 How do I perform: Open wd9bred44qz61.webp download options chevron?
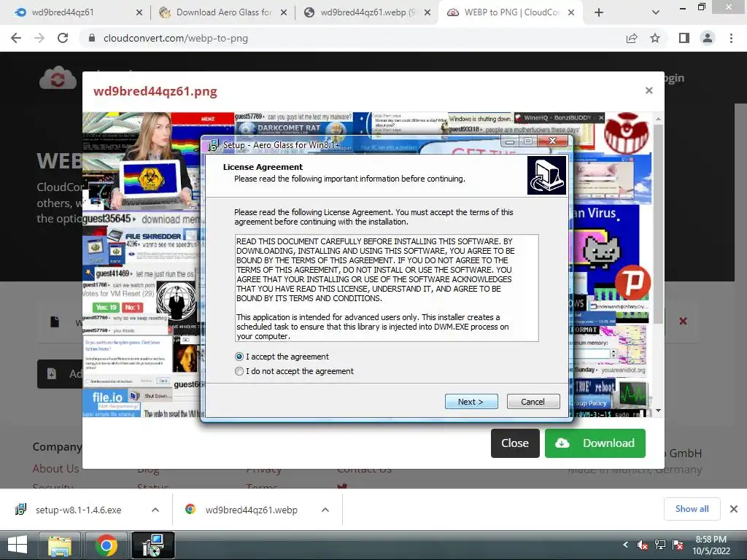pos(325,510)
